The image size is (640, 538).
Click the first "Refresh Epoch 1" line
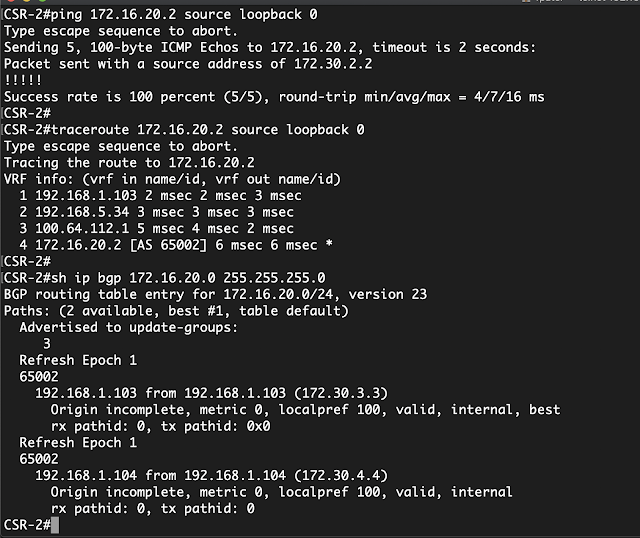pyautogui.click(x=78, y=360)
